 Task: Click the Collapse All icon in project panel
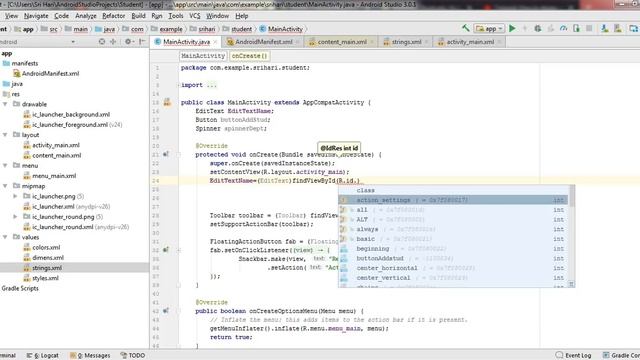[113, 42]
